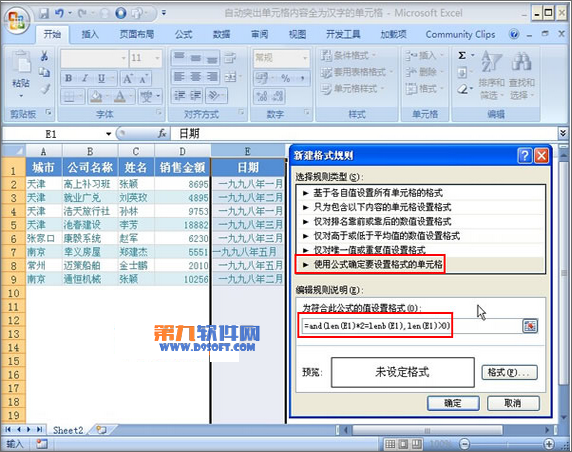Viewport: 572px width, 452px height.
Task: Open the 审阅 ribbon tab
Action: tap(260, 34)
